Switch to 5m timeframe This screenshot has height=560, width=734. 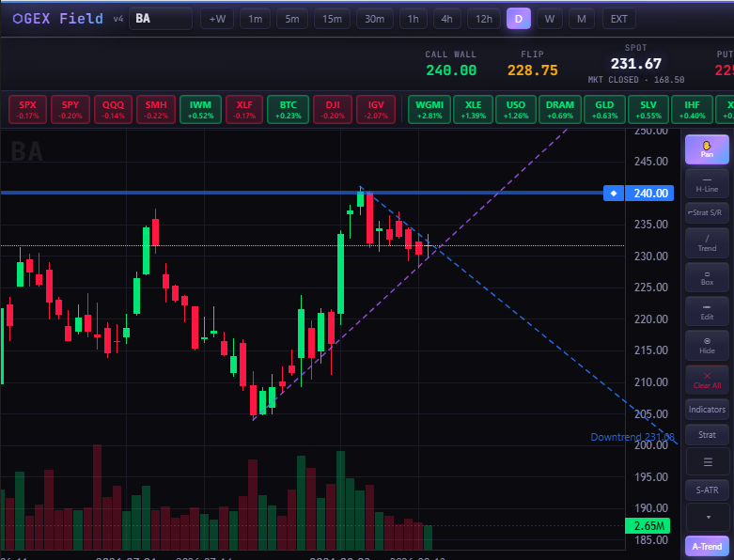[x=292, y=19]
